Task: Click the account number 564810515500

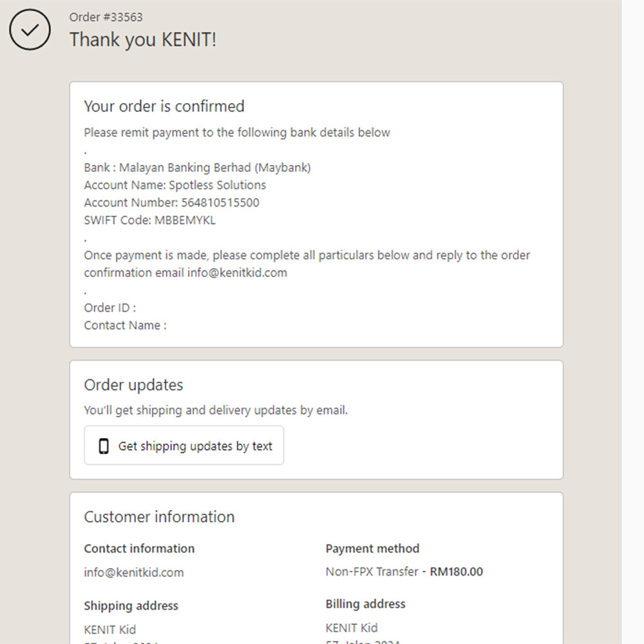Action: click(220, 202)
